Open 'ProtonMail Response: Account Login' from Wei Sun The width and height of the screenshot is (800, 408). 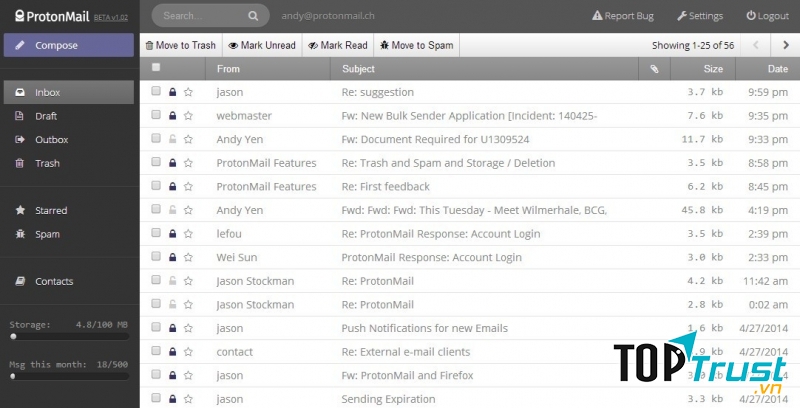432,258
